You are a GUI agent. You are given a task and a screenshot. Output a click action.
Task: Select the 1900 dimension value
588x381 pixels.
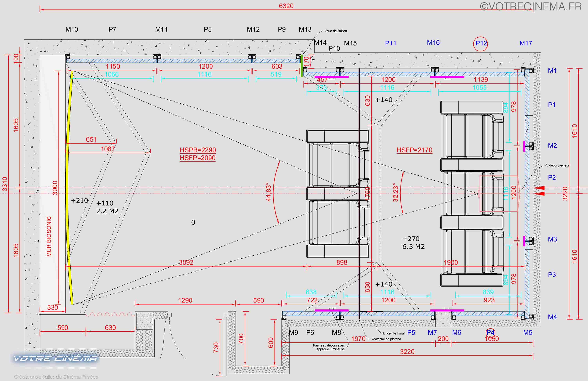[451, 262]
